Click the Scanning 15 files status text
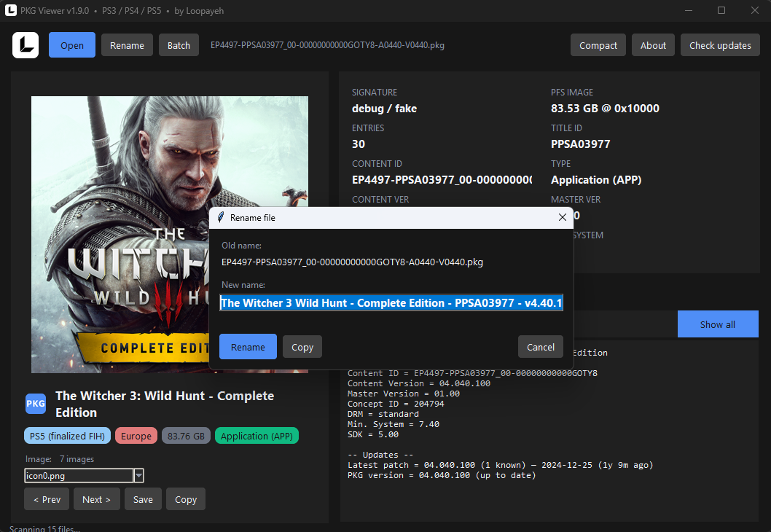 44,528
